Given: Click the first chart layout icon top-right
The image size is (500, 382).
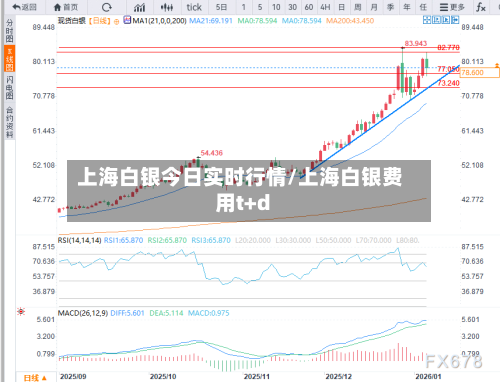Looking at the screenshot, I should [427, 20].
